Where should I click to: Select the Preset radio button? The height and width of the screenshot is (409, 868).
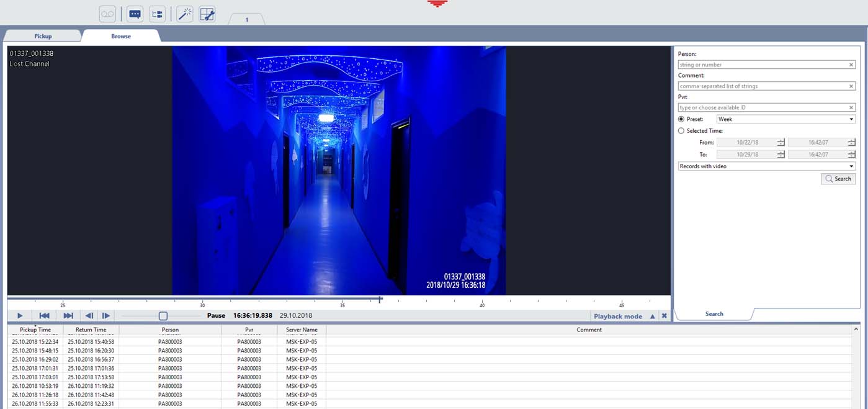pyautogui.click(x=681, y=119)
